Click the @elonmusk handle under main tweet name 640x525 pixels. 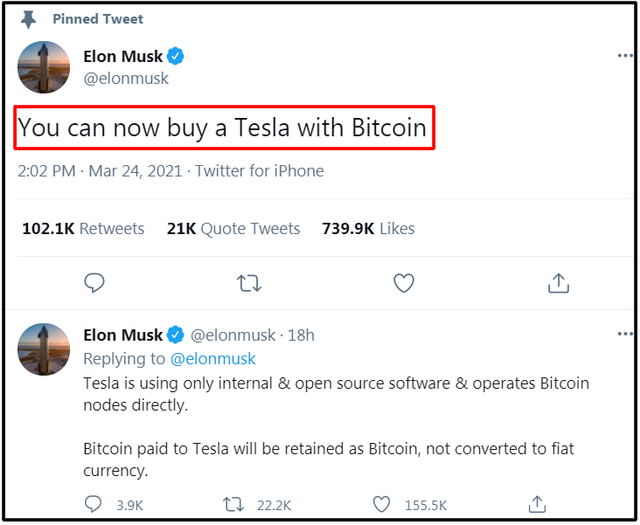click(x=126, y=78)
